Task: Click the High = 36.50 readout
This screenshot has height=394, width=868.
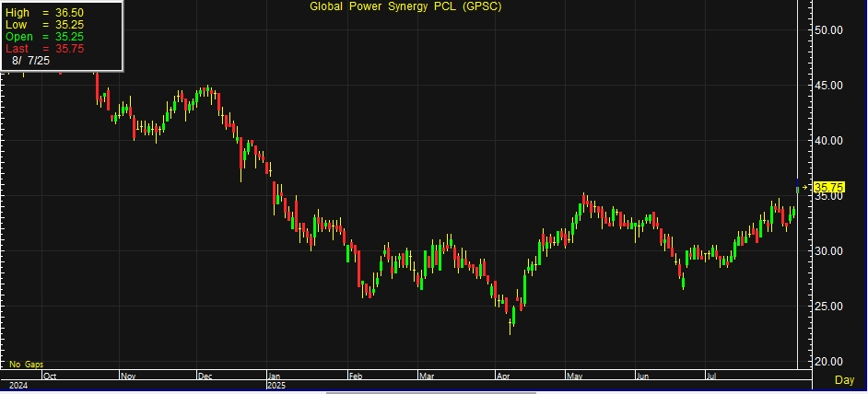Action: (44, 12)
